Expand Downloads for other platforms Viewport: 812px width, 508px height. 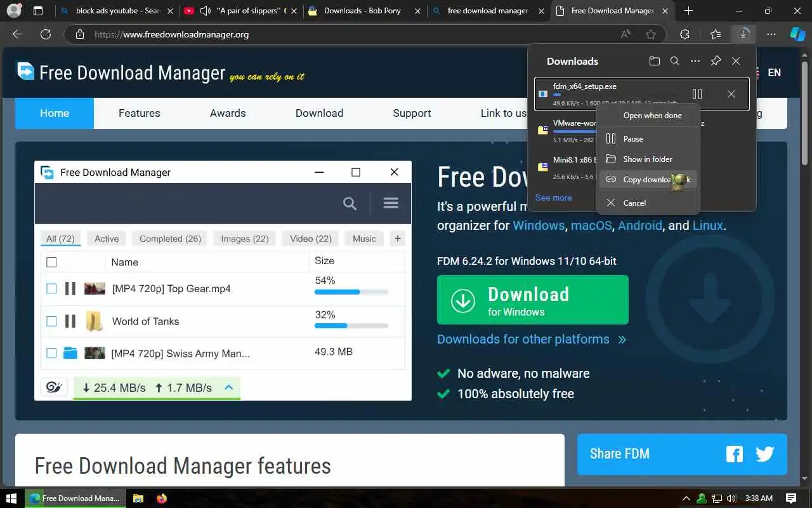click(x=532, y=339)
